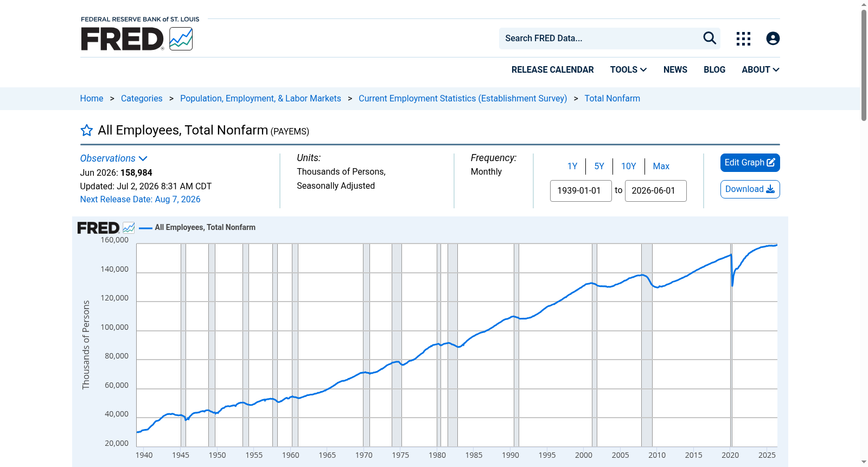868x467 pixels.
Task: Click the 20,000 y-axis label
Action: pos(117,443)
